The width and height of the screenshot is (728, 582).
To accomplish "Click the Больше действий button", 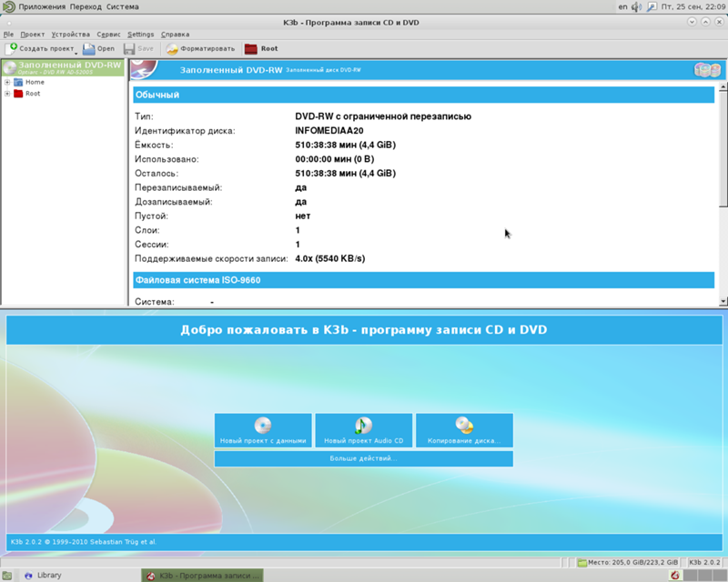I will coord(363,458).
